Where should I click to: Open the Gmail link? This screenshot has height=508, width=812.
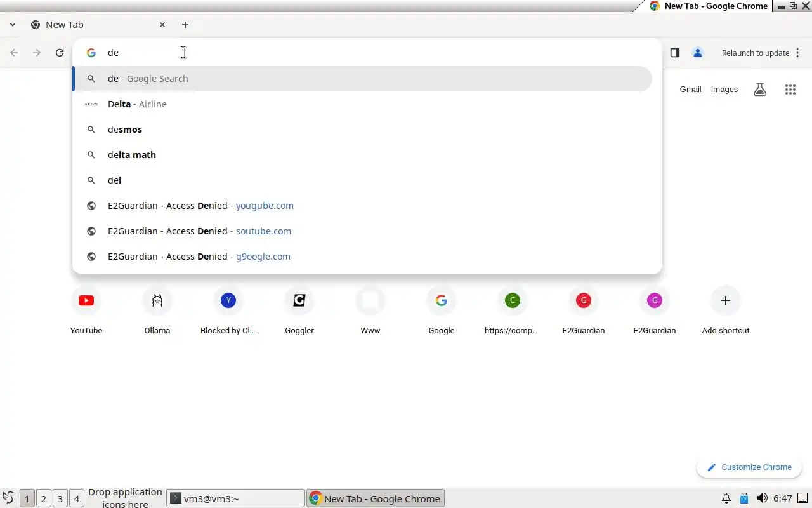tap(690, 90)
